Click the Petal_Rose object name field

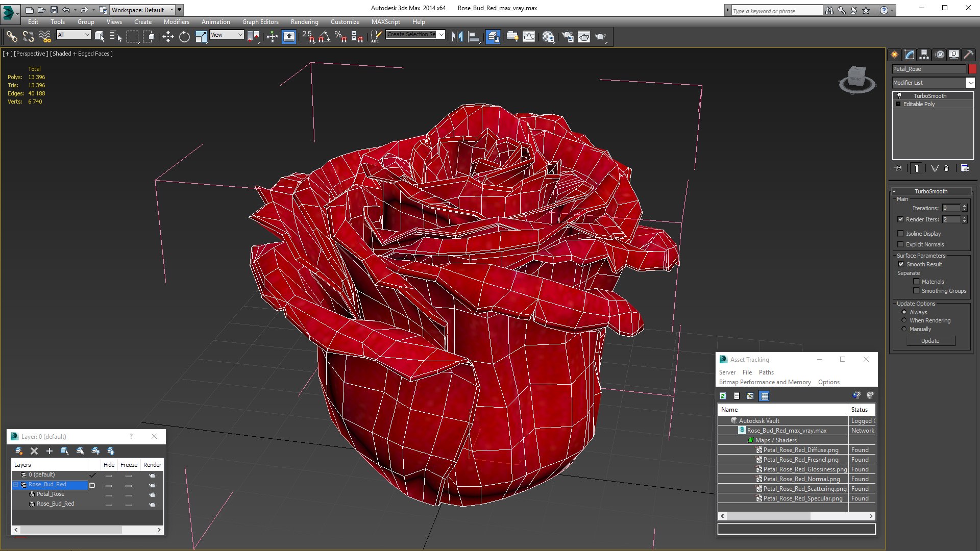pos(929,69)
